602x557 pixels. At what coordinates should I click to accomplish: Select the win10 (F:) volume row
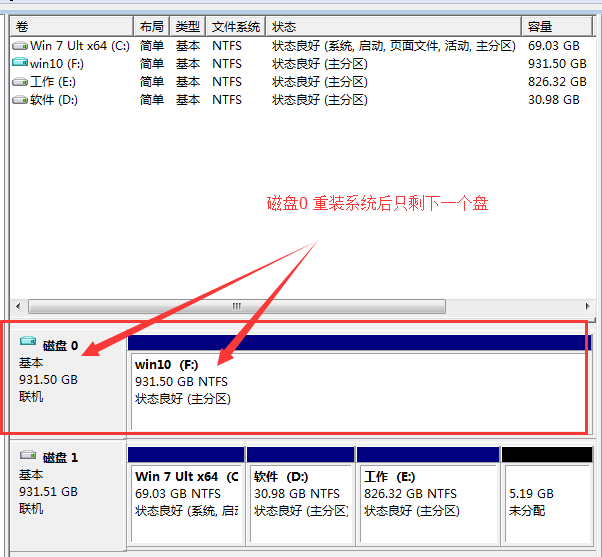click(301, 64)
